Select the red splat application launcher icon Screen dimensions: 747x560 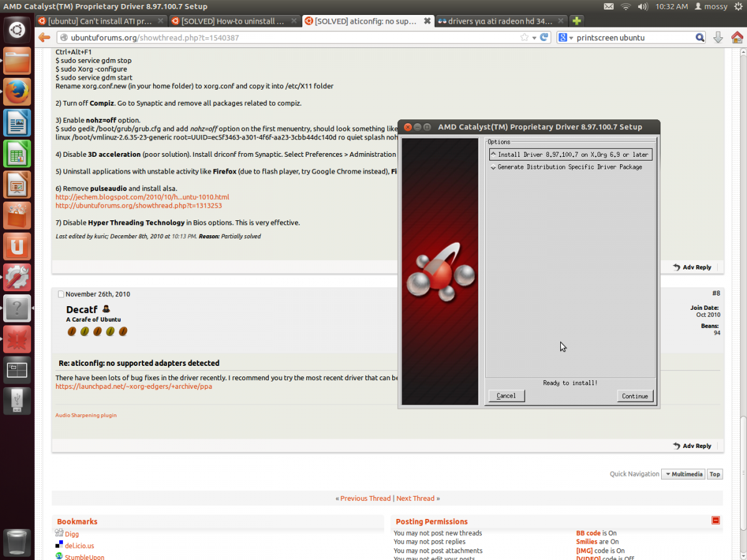pyautogui.click(x=17, y=340)
